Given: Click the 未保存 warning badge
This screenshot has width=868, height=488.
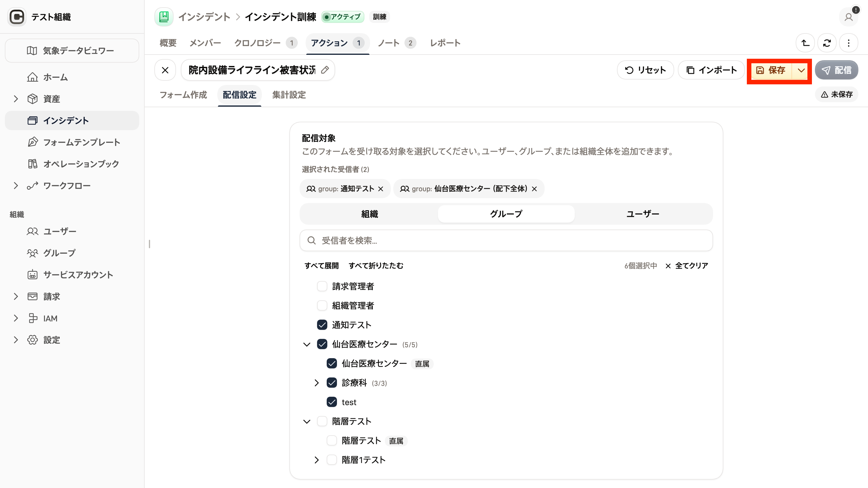Looking at the screenshot, I should 837,94.
